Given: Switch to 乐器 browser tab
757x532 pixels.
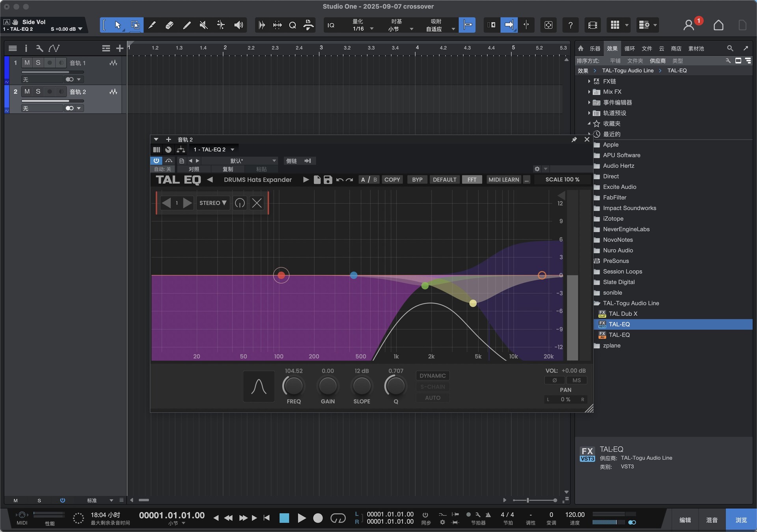Looking at the screenshot, I should 595,49.
